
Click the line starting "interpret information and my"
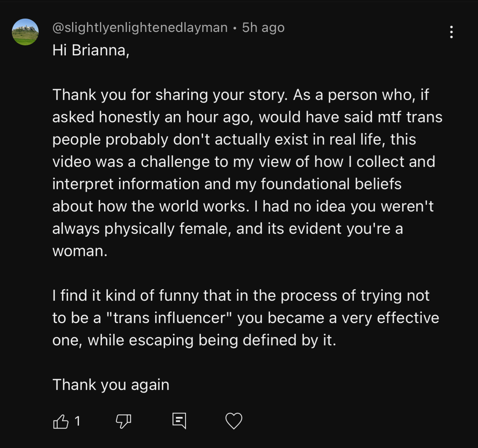tap(227, 184)
